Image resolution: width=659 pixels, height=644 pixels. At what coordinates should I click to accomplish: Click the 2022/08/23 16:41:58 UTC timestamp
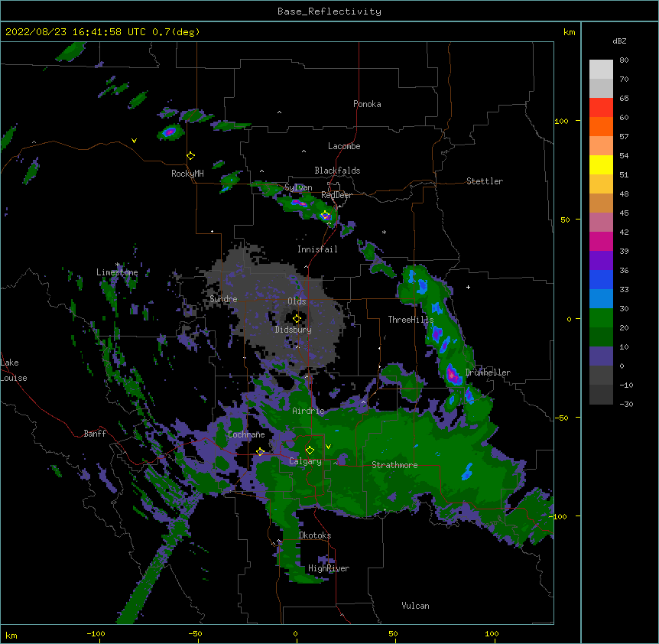(76, 32)
